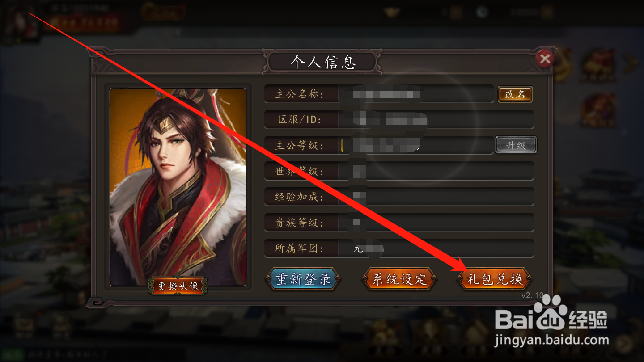
Task: Open 系统设定 system settings
Action: 399,279
